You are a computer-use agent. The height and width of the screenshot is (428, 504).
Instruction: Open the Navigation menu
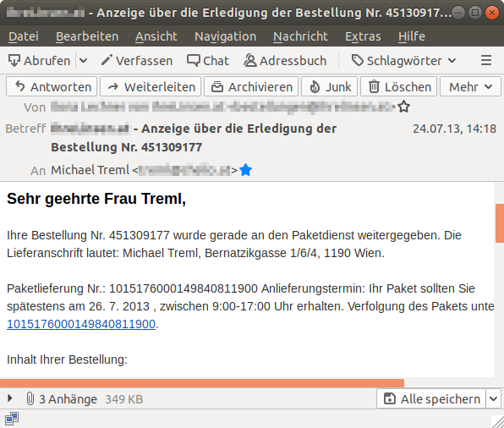click(225, 36)
